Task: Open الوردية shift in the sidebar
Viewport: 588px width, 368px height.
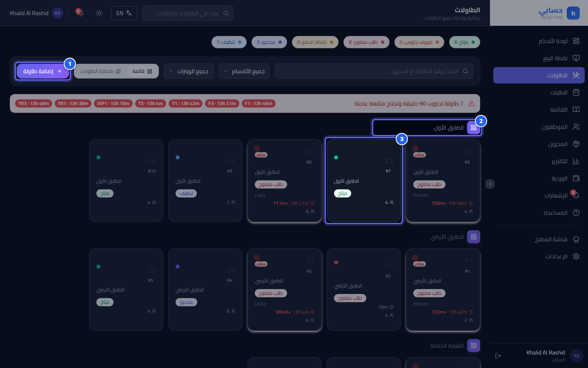Action: (539, 178)
